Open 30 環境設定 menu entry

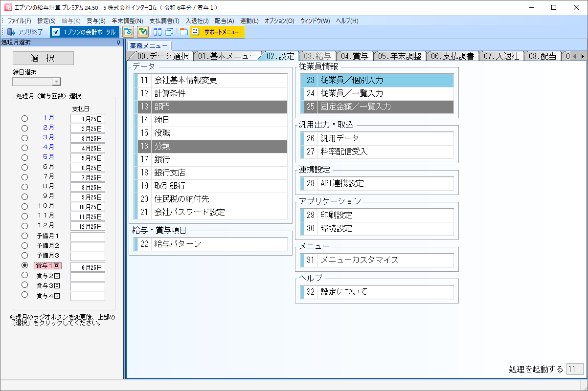coord(377,228)
